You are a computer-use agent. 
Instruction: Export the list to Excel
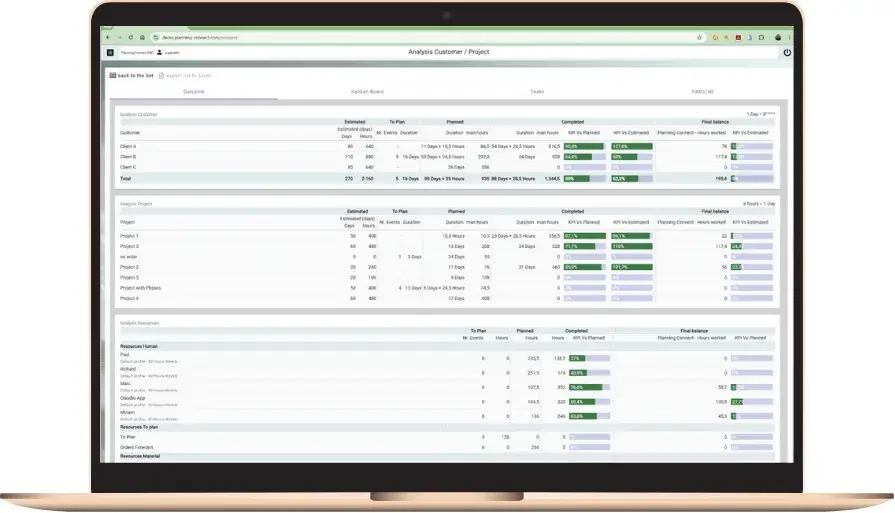pos(185,75)
